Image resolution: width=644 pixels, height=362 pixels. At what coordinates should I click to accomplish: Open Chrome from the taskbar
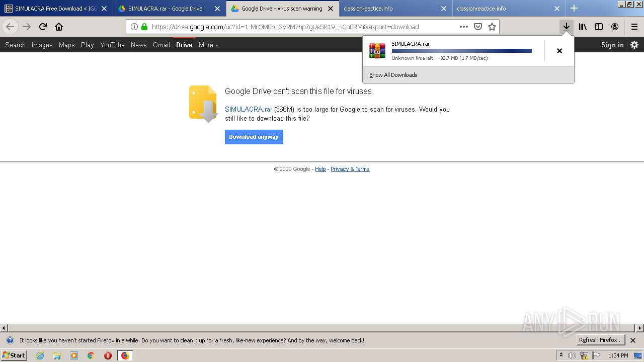click(91, 355)
